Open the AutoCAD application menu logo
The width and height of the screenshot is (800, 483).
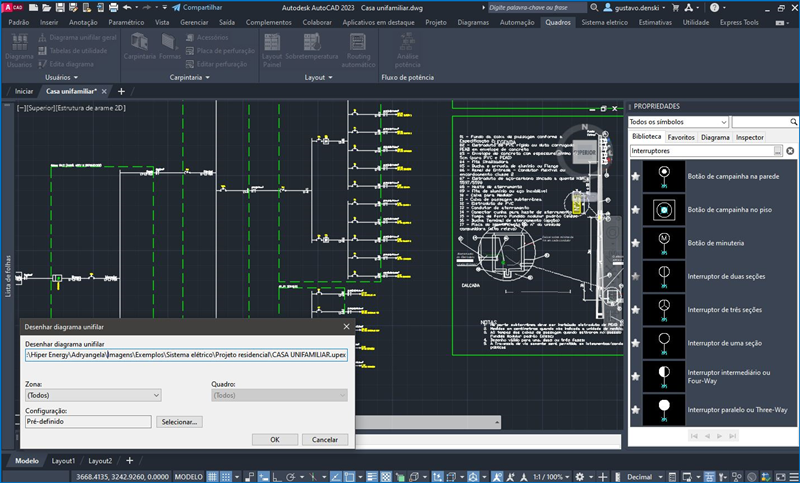[x=10, y=7]
